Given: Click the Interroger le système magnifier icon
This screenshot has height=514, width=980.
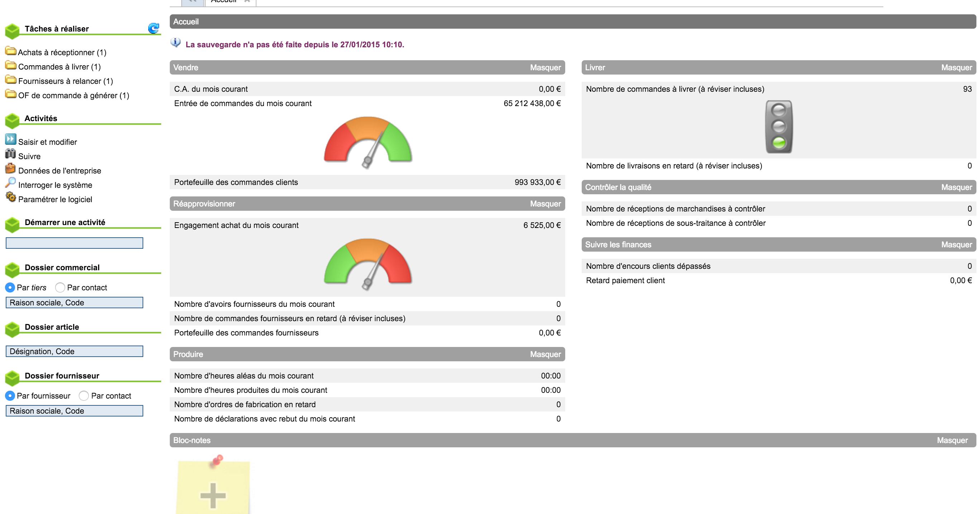Looking at the screenshot, I should click(x=11, y=182).
